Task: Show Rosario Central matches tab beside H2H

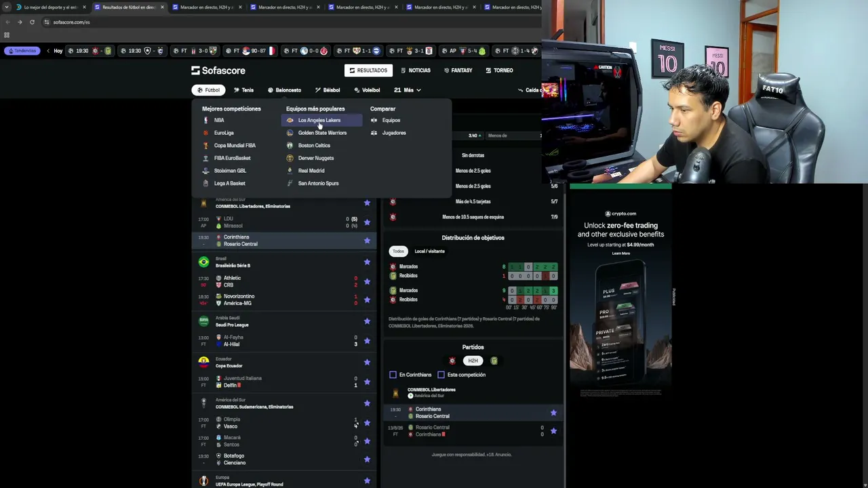Action: 494,361
